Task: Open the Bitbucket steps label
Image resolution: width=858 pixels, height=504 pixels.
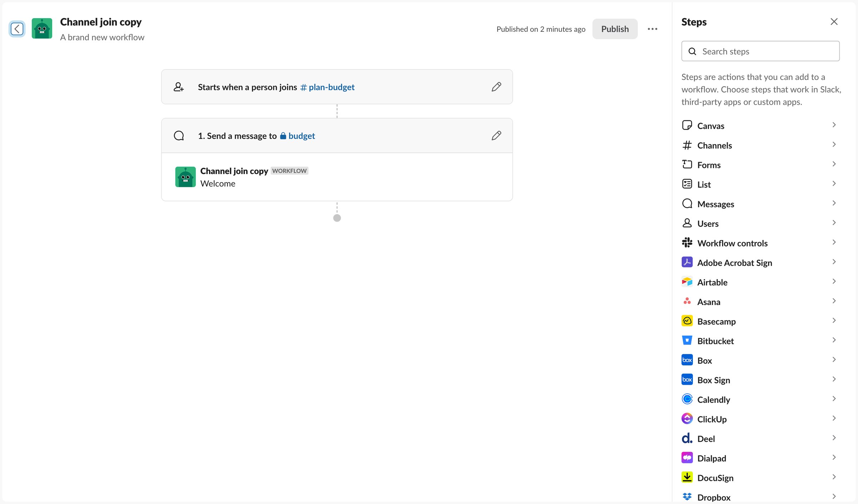Action: 715,341
